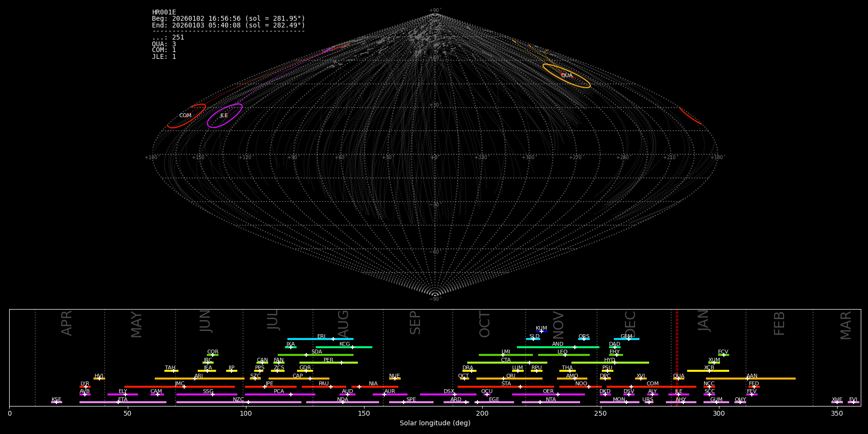Screen dimensions: 868x434
Task: Click the pink NZC shower bar
Action: click(x=239, y=402)
